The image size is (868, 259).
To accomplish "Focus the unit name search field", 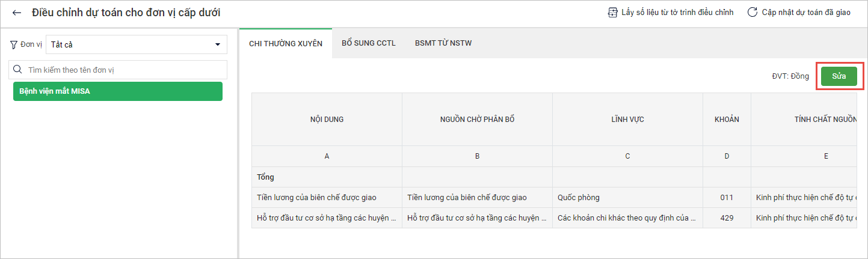I will (x=125, y=70).
